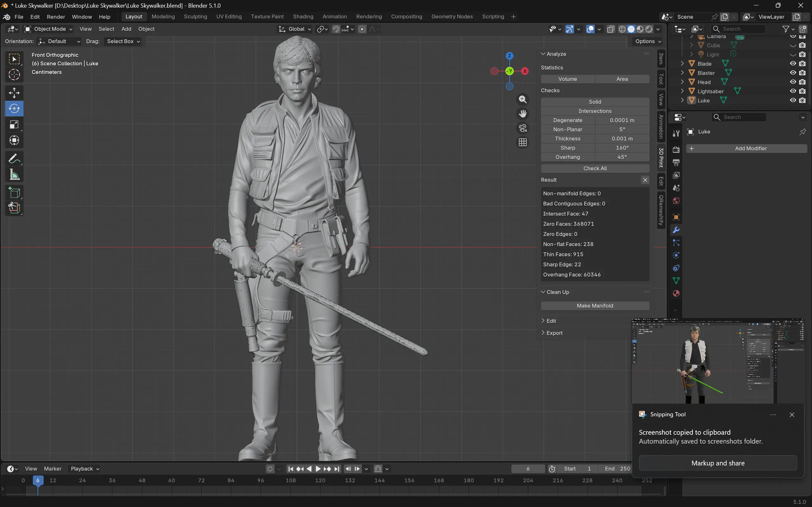Open the Object properties tab icon
The height and width of the screenshot is (507, 812).
(x=676, y=217)
